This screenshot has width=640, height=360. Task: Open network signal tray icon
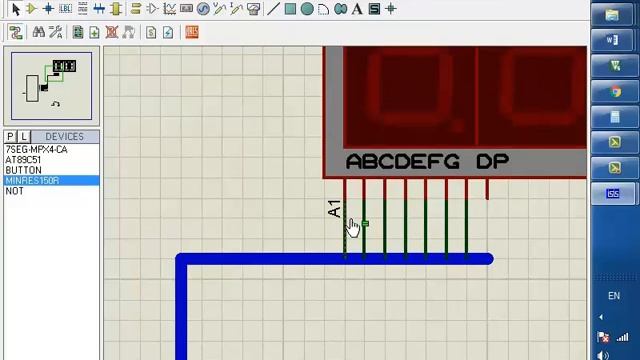[x=622, y=337]
